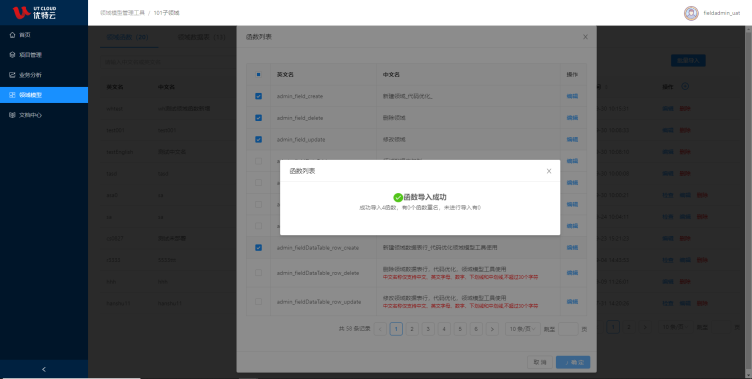
Task: Click the 文档中心 sidebar icon
Action: pyautogui.click(x=12, y=115)
